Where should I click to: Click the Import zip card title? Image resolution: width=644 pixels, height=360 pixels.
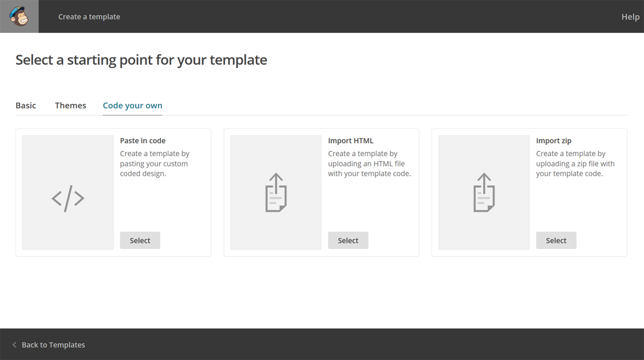tap(553, 141)
